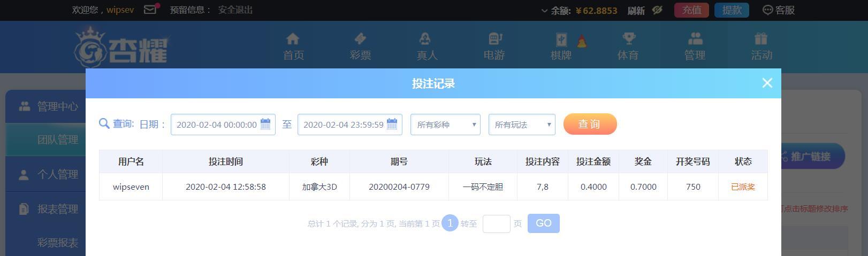Image resolution: width=868 pixels, height=256 pixels.
Task: Click bet amount 0.4000 cell
Action: (593, 187)
